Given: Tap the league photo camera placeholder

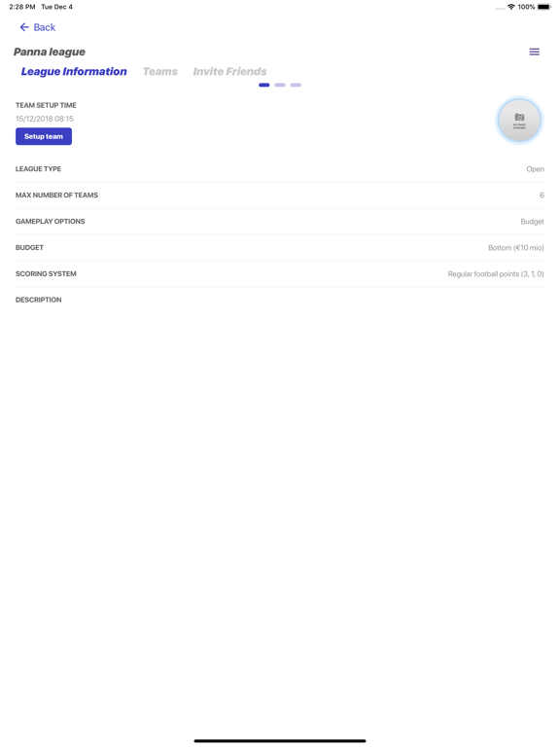Looking at the screenshot, I should pos(519,121).
